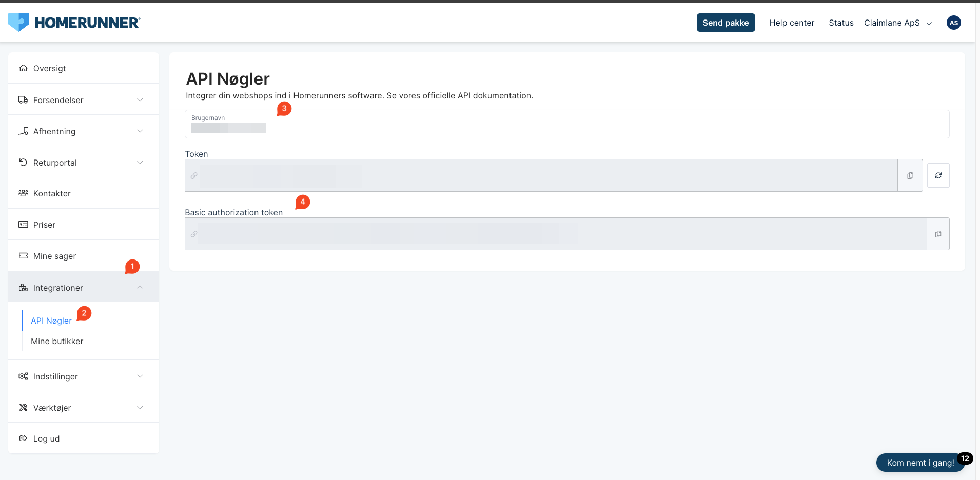Screen dimensions: 980x480
Task: Click the Mine sager ticket icon
Action: coord(23,256)
